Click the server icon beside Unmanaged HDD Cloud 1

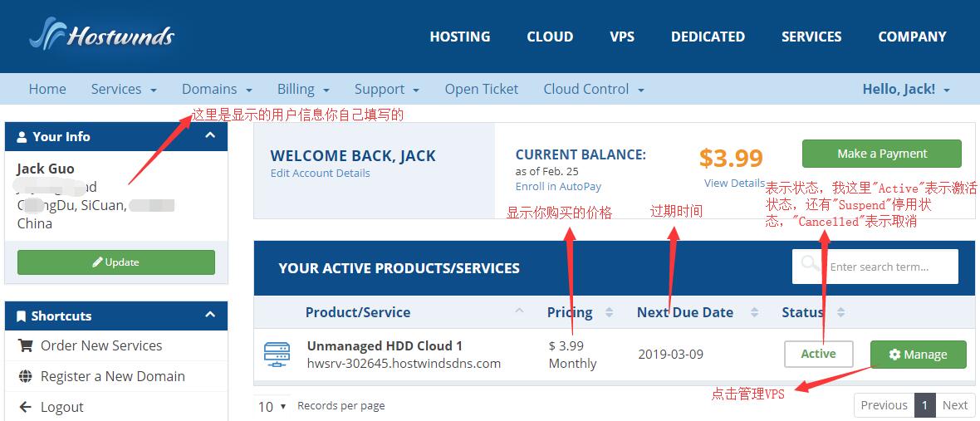[277, 354]
